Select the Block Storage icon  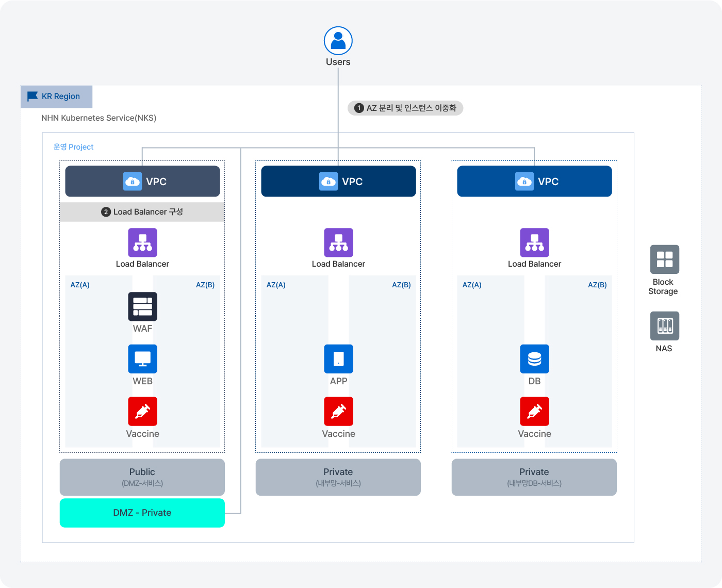(x=664, y=259)
